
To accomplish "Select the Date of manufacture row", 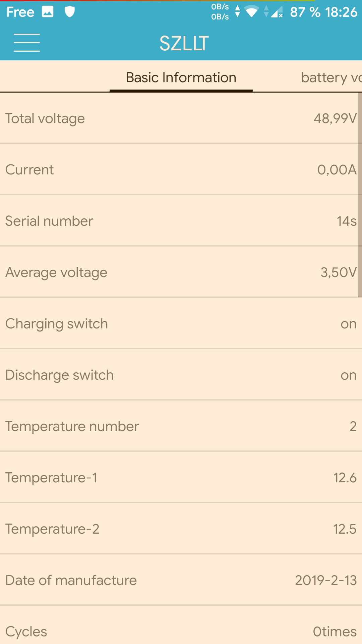I will (x=181, y=580).
